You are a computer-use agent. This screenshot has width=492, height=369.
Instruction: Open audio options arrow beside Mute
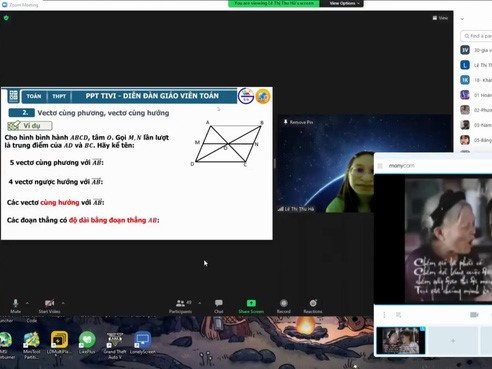27,303
